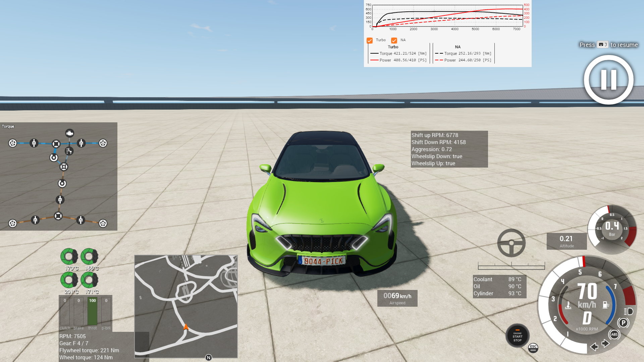This screenshot has height=362, width=644.
Task: Click the engine icon in Torque diagram
Action: (69, 133)
